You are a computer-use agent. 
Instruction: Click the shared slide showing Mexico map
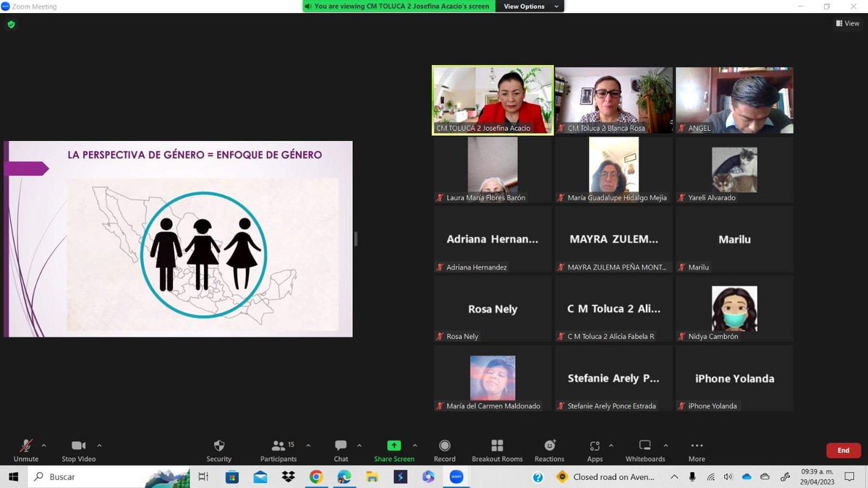(x=178, y=239)
